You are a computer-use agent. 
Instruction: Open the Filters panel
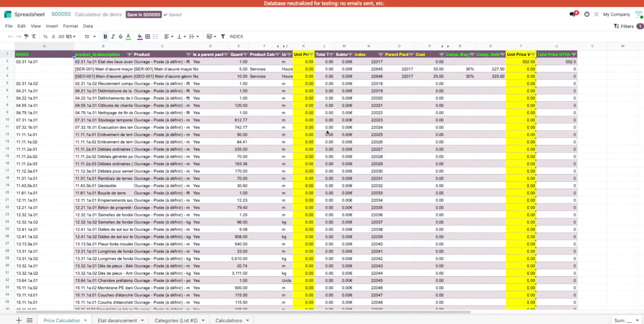coord(624,26)
